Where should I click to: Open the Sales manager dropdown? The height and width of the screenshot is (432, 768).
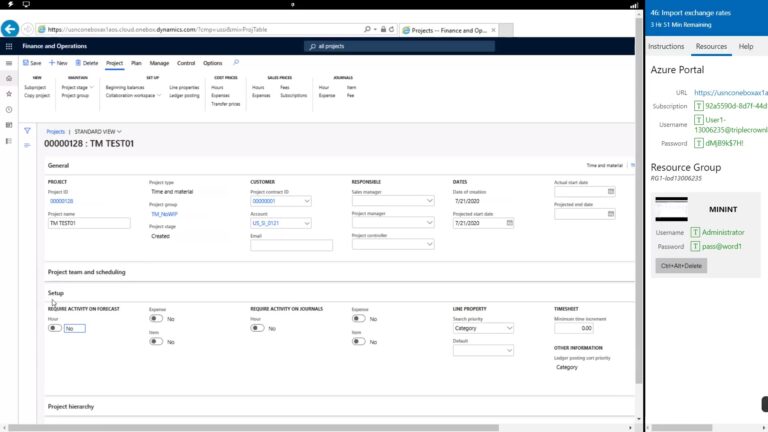pos(430,201)
